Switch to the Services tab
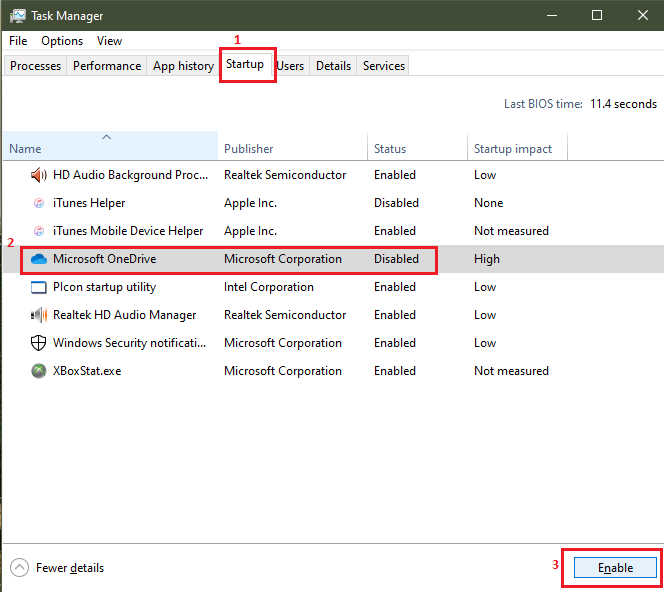The image size is (664, 592). click(x=384, y=66)
